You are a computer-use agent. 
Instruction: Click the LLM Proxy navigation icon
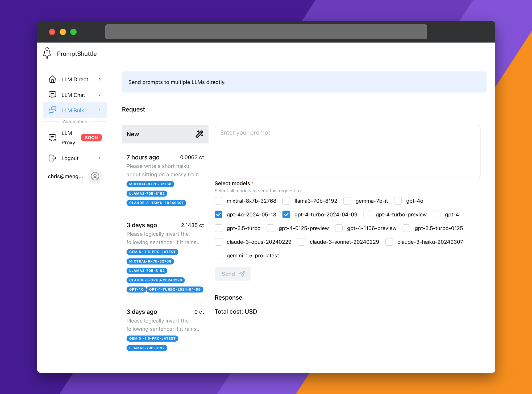pyautogui.click(x=53, y=137)
